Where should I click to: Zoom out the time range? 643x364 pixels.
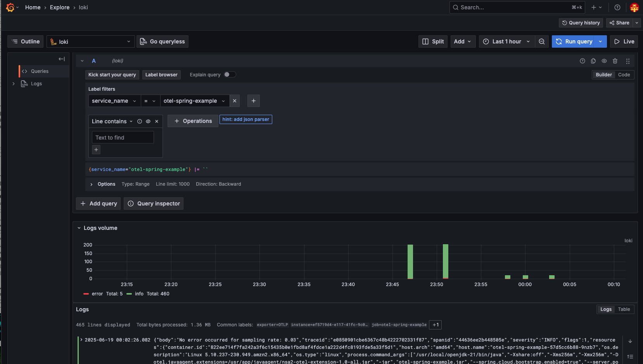pyautogui.click(x=542, y=41)
